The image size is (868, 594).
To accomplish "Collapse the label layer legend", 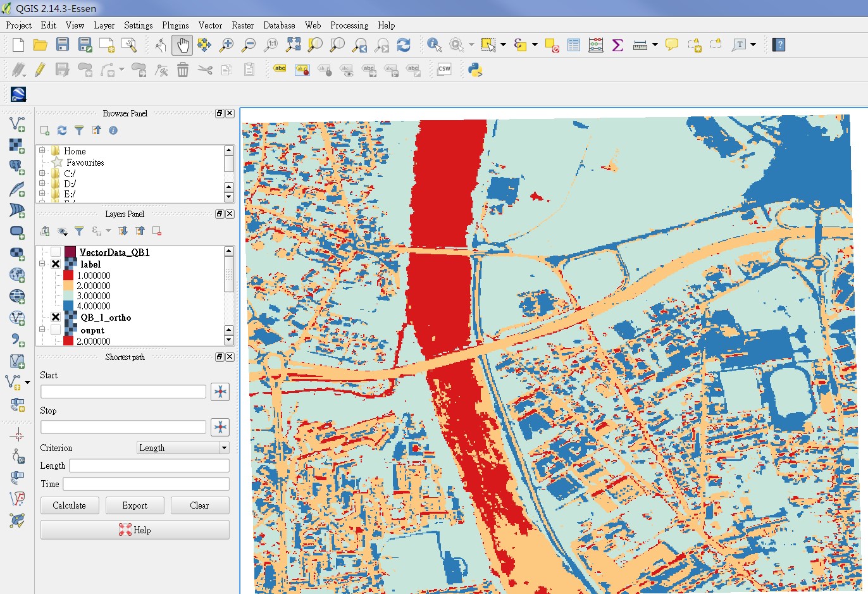I will point(42,264).
